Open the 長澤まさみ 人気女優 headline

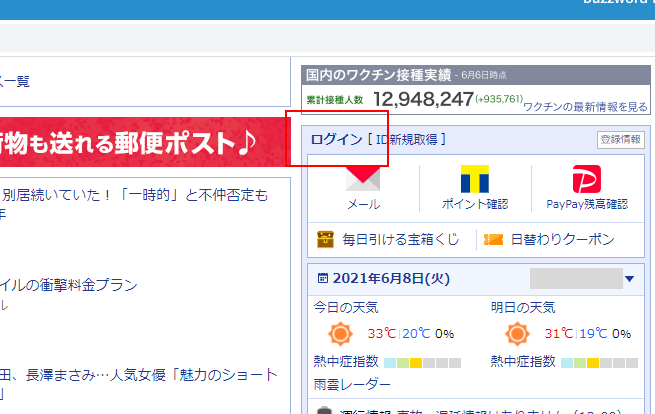pos(140,375)
